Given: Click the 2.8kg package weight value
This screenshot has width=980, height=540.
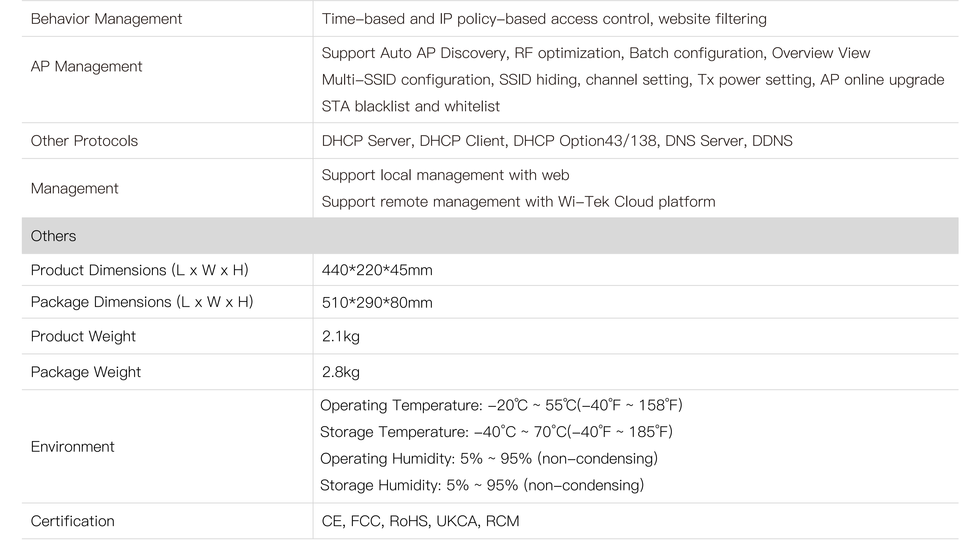Looking at the screenshot, I should [340, 372].
